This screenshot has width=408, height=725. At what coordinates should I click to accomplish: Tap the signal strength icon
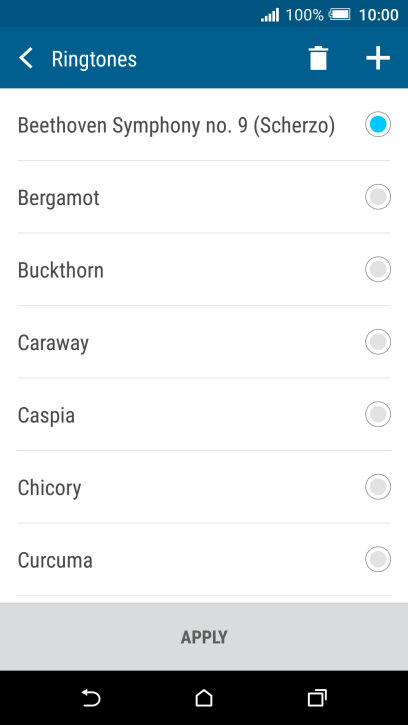(270, 15)
